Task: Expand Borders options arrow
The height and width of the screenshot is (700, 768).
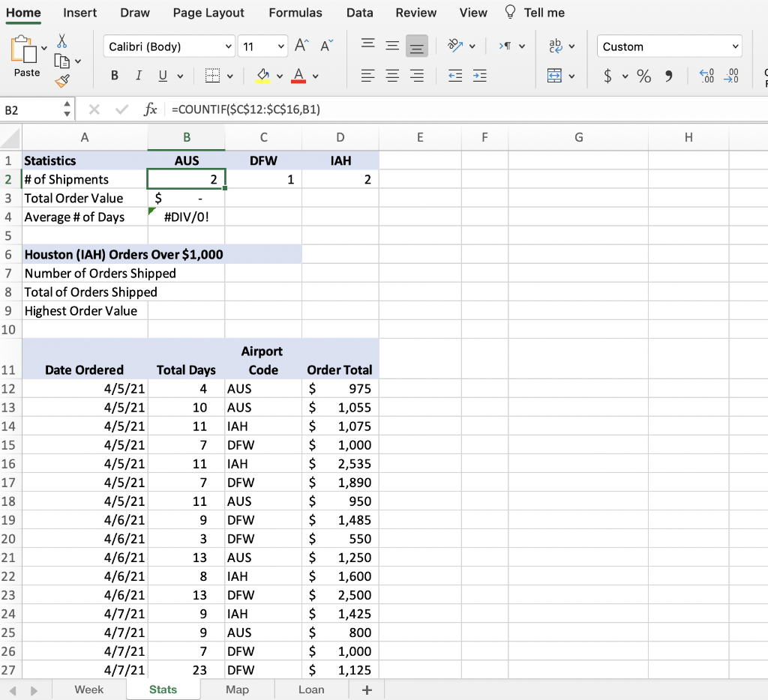Action: pos(229,76)
